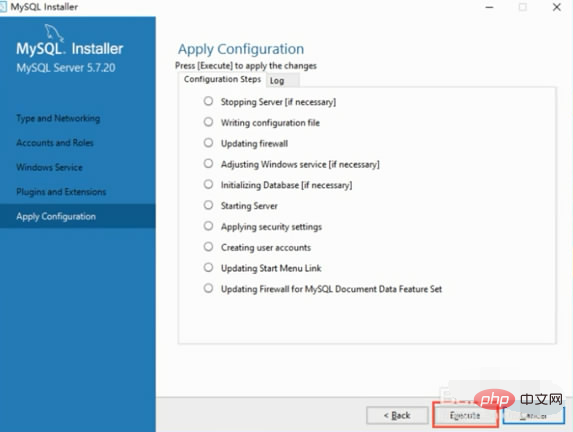Go back with the Back button

point(397,416)
